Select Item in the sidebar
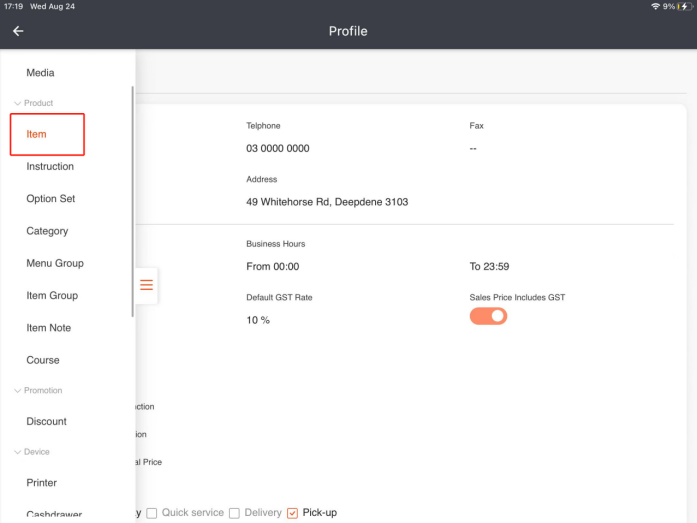 tap(36, 134)
